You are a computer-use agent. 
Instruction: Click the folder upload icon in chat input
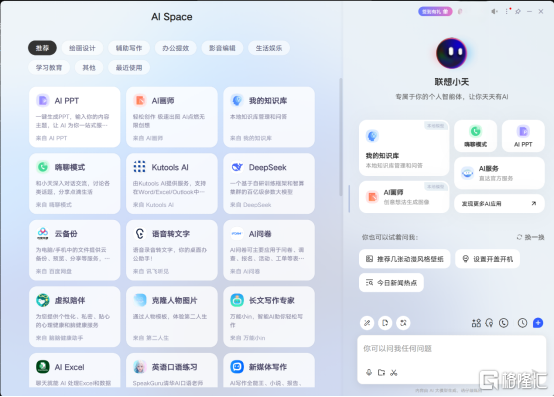tap(381, 372)
